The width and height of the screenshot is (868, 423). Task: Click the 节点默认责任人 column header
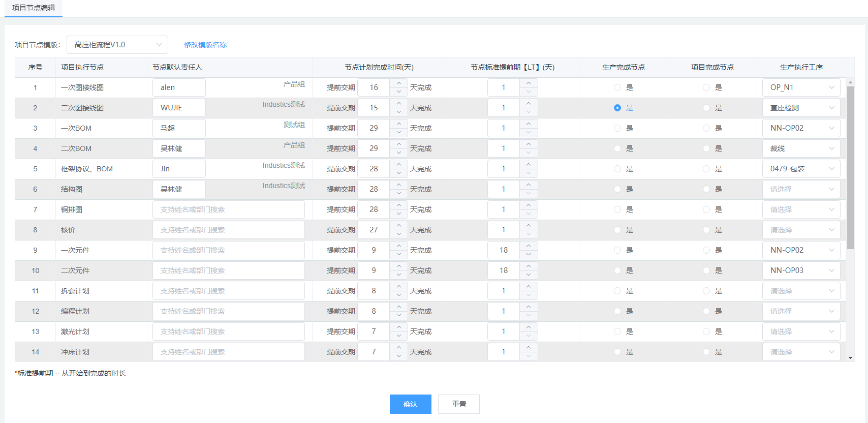coord(177,67)
